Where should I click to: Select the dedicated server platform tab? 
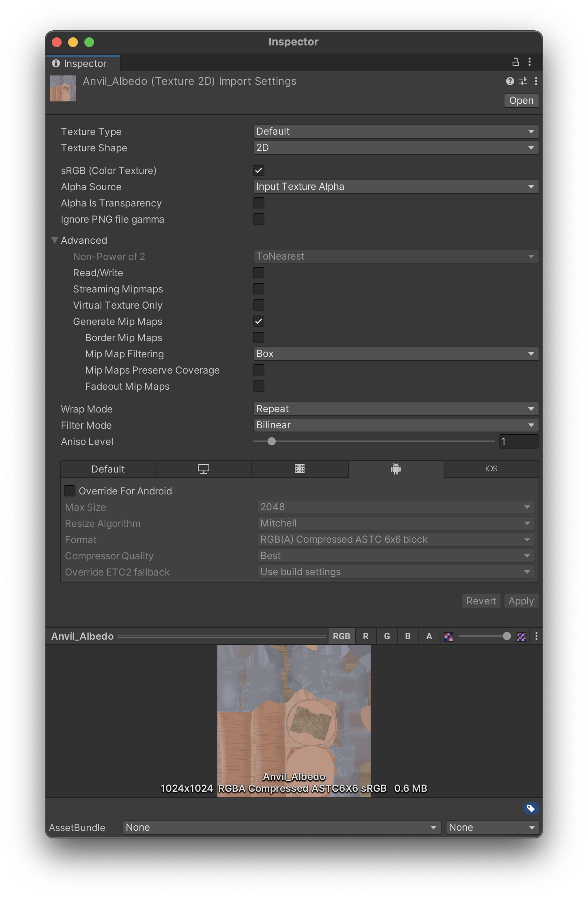(300, 469)
